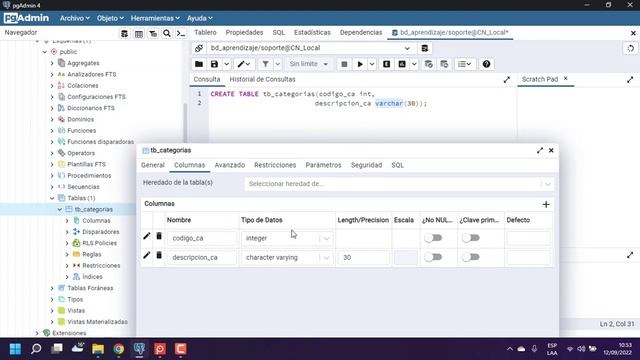This screenshot has height=360, width=640.
Task: Stop the running query with square icon
Action: (344, 64)
